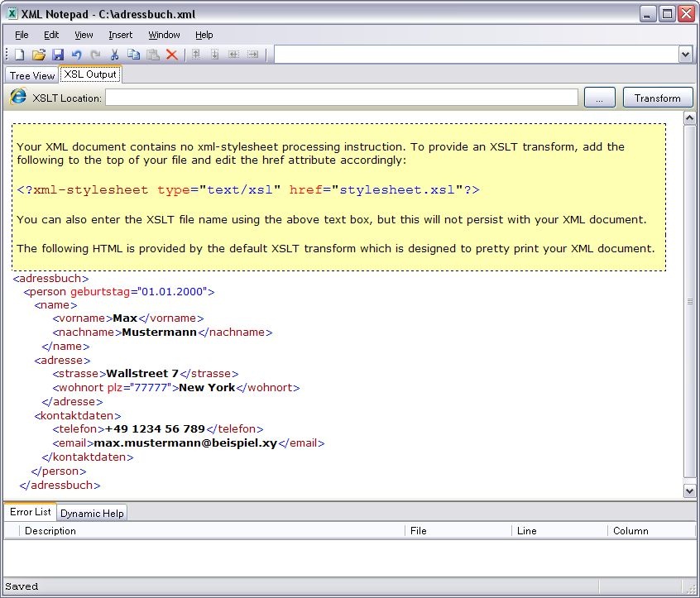This screenshot has height=598, width=700.
Task: Switch to the Tree View tab
Action: click(32, 75)
